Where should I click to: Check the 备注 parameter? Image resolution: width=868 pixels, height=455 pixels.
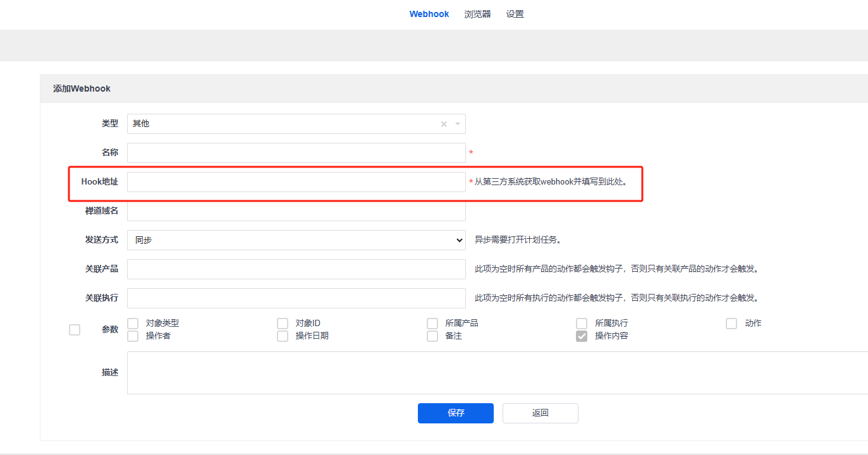coord(432,336)
